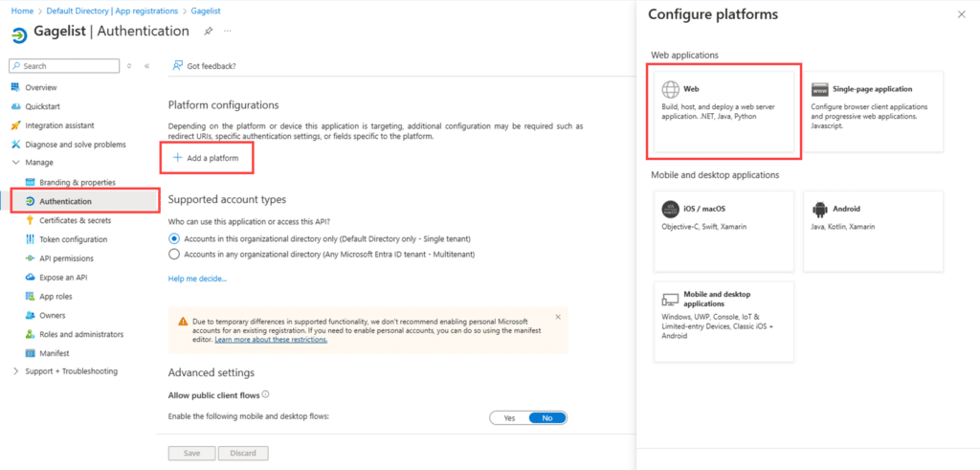Open the Help me decide link

tap(197, 279)
